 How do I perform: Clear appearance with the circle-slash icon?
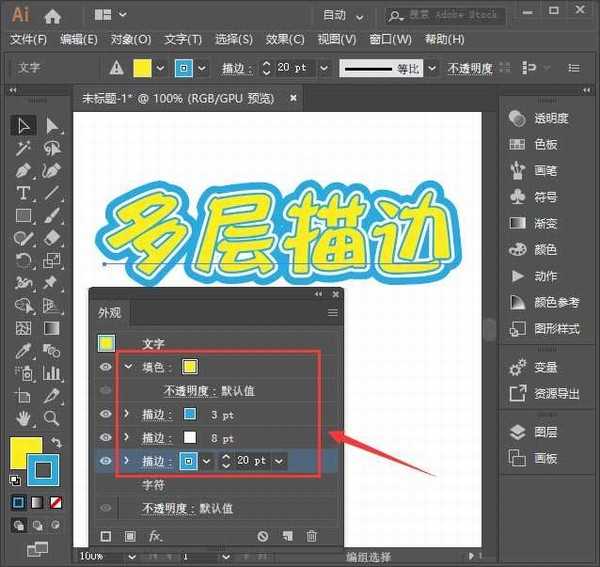coord(263,536)
